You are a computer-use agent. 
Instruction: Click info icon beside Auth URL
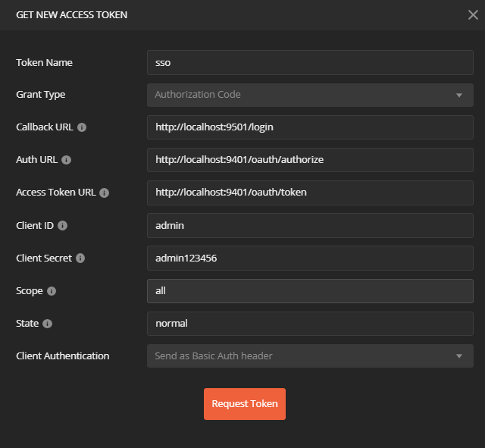click(67, 160)
